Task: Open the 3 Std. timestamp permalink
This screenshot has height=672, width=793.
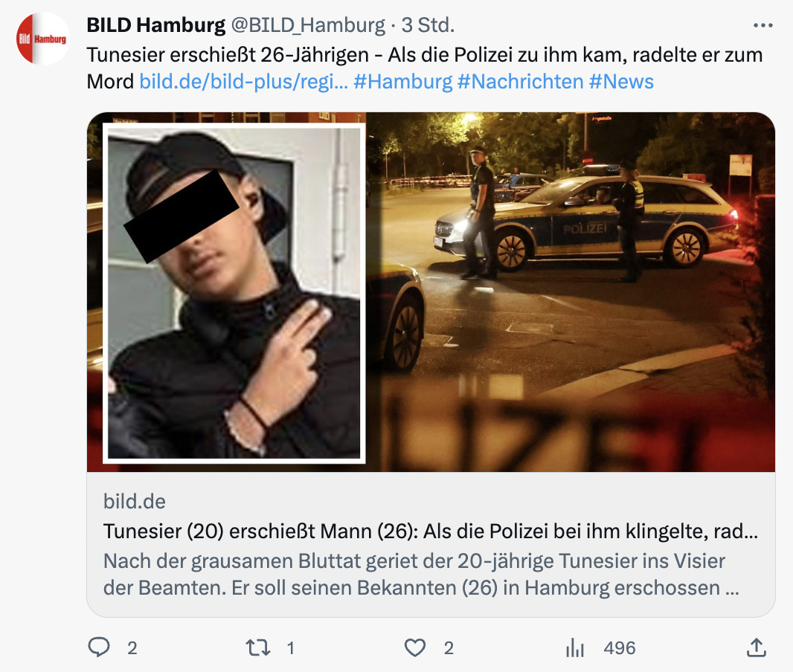Action: [428, 25]
